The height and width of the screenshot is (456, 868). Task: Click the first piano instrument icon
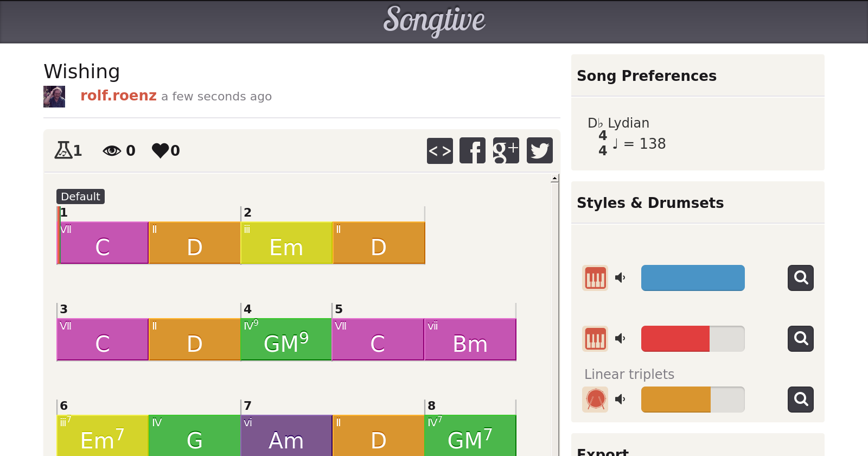click(x=595, y=278)
